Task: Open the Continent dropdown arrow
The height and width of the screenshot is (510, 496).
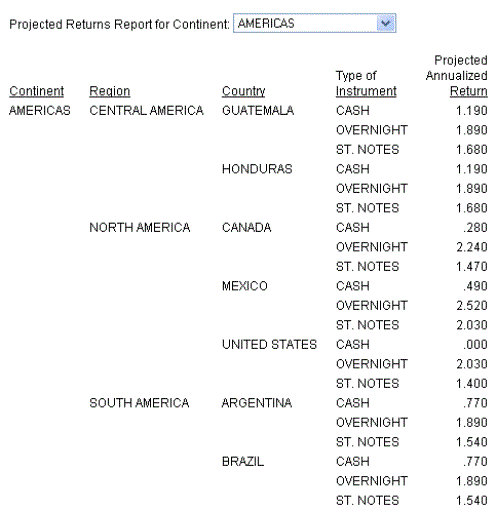Action: click(386, 23)
